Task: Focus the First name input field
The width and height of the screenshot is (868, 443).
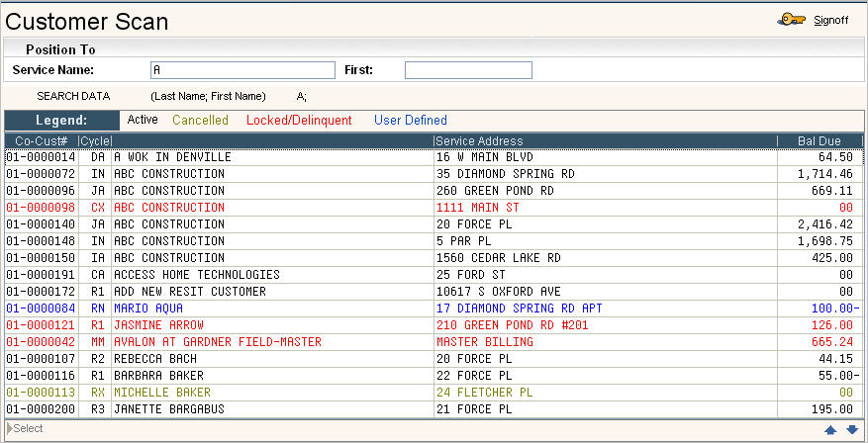Action: [x=468, y=70]
